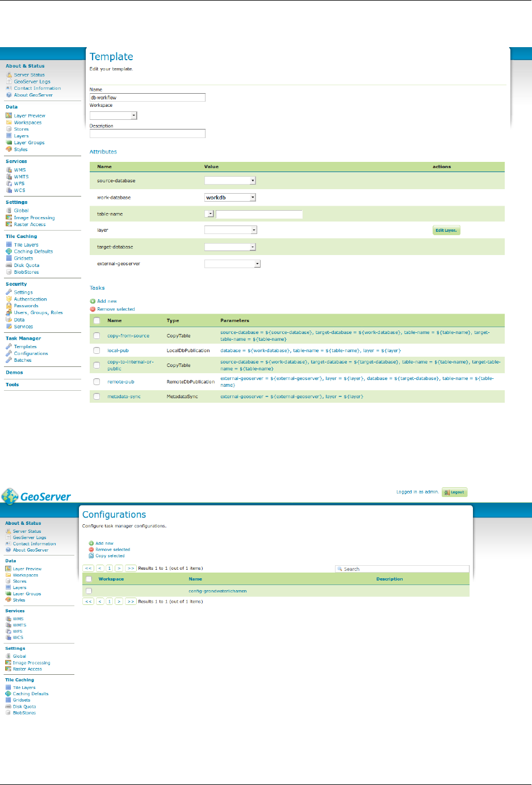
Task: Check the config-grondwaterlichamen row checkbox
Action: 89,591
